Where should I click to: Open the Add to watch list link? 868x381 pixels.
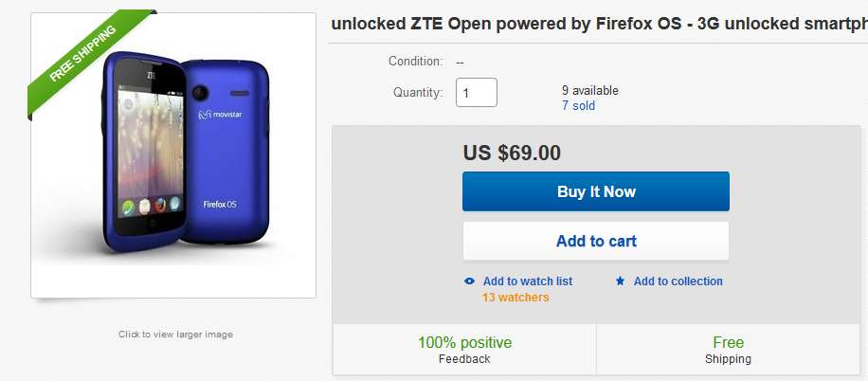(527, 281)
